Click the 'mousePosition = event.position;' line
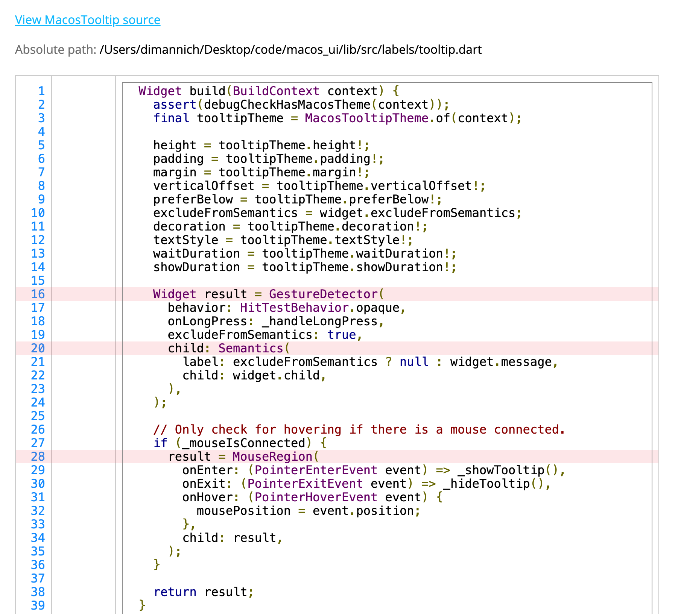The image size is (681, 616). coord(309,511)
